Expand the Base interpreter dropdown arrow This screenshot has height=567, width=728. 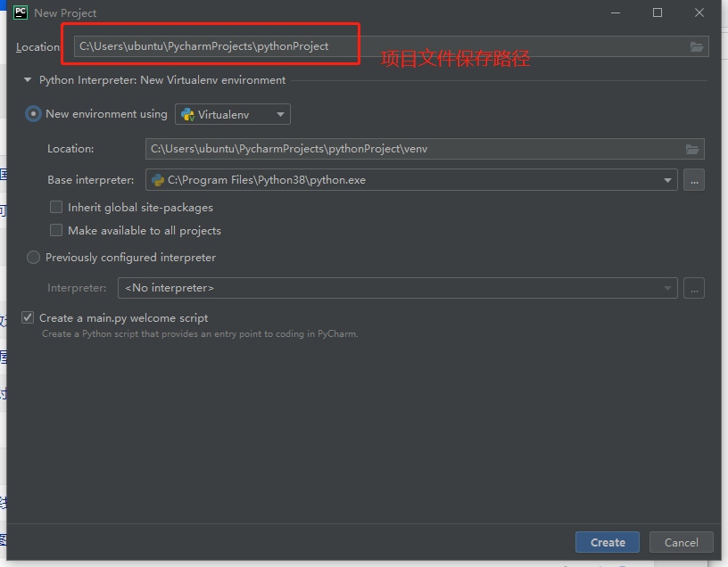tap(667, 180)
